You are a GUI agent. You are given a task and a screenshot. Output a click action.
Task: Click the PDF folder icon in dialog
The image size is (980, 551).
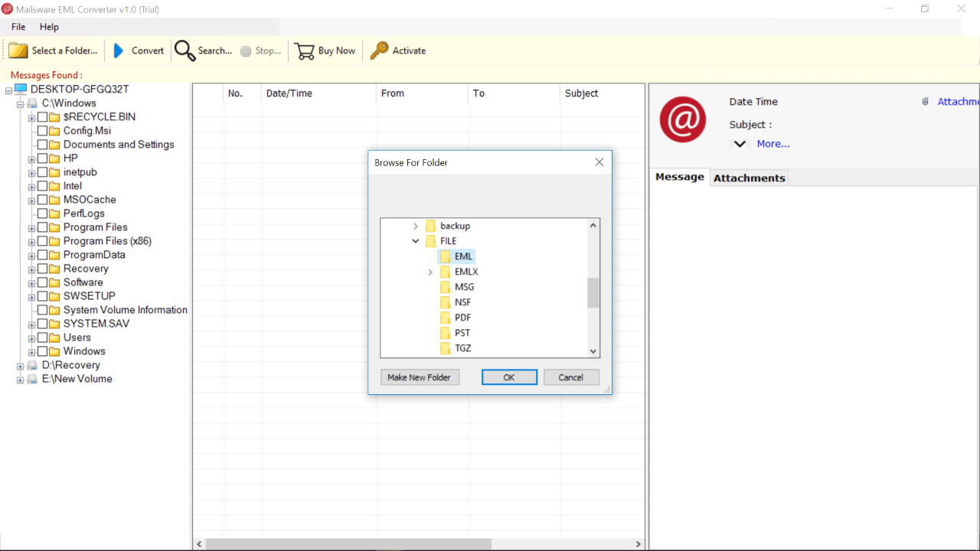click(x=445, y=318)
